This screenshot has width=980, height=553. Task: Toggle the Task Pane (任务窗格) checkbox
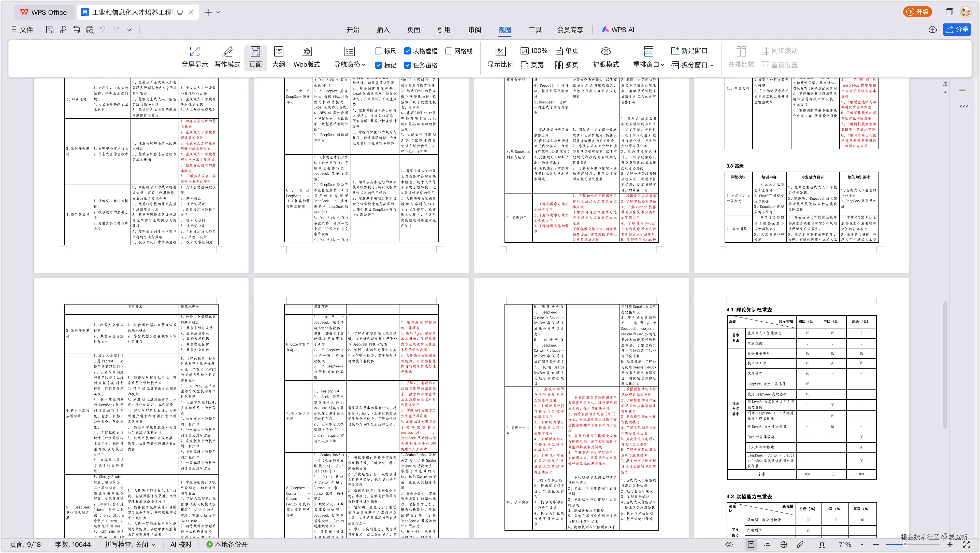[408, 65]
